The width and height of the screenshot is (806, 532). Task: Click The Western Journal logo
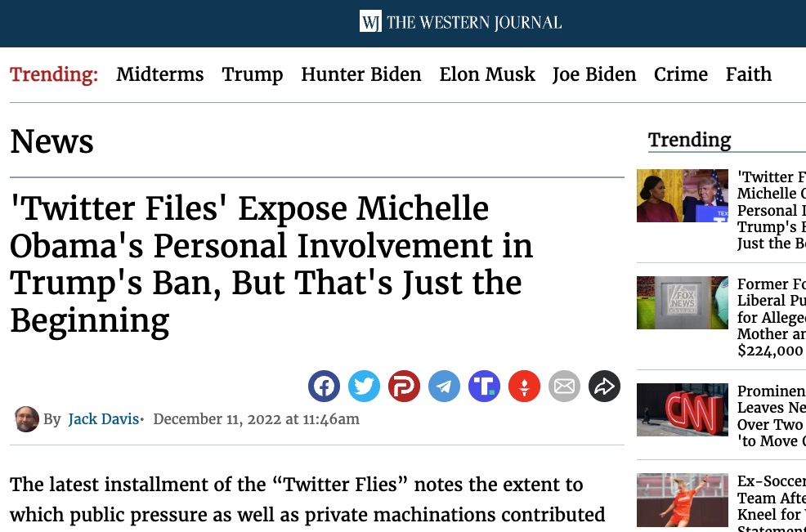pyautogui.click(x=460, y=21)
